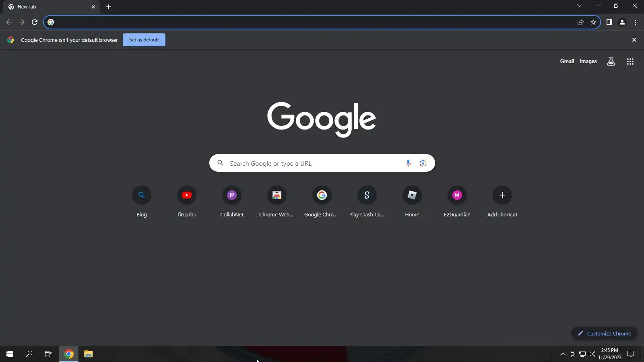The height and width of the screenshot is (362, 644).
Task: Close the New Tab tab
Action: coord(93,7)
